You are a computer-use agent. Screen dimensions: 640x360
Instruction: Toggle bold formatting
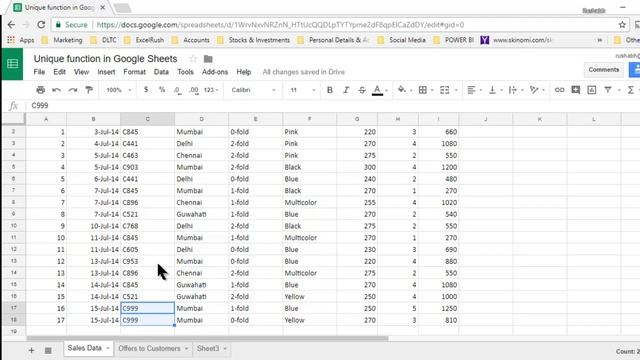330,90
